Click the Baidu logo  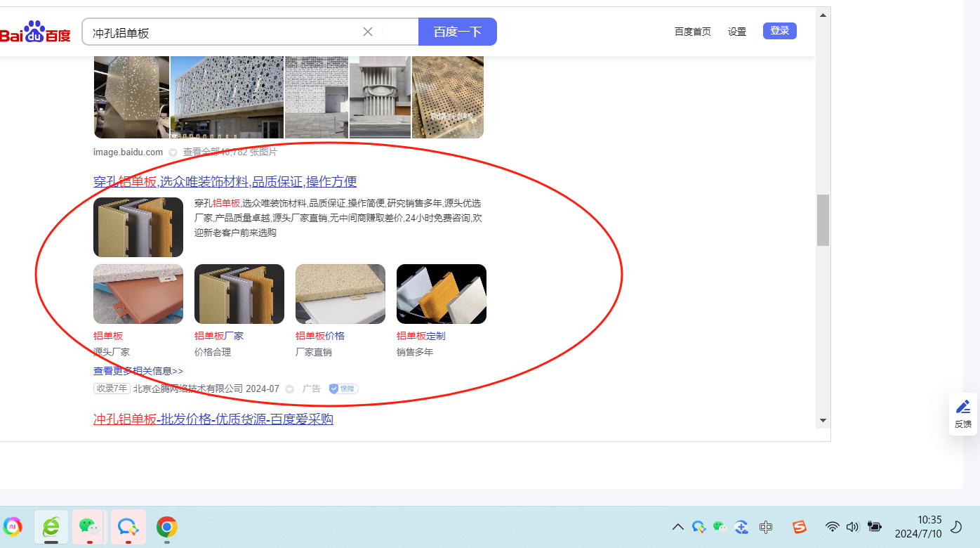(x=35, y=33)
